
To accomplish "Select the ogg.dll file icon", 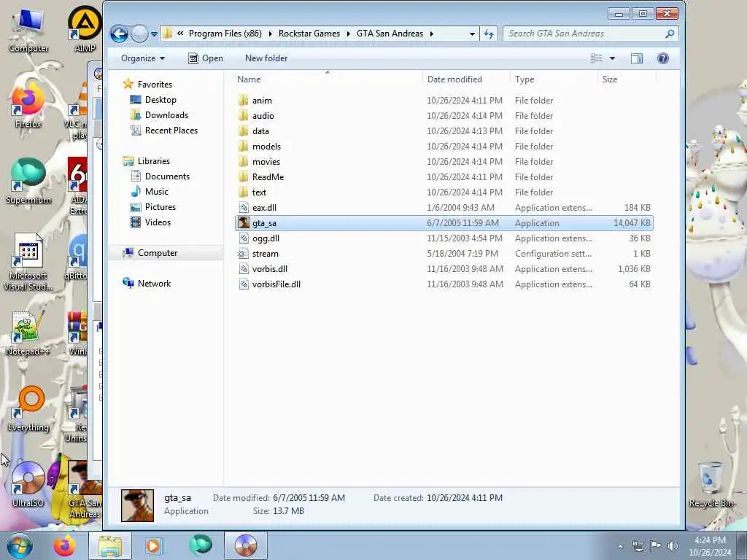I will pyautogui.click(x=244, y=238).
